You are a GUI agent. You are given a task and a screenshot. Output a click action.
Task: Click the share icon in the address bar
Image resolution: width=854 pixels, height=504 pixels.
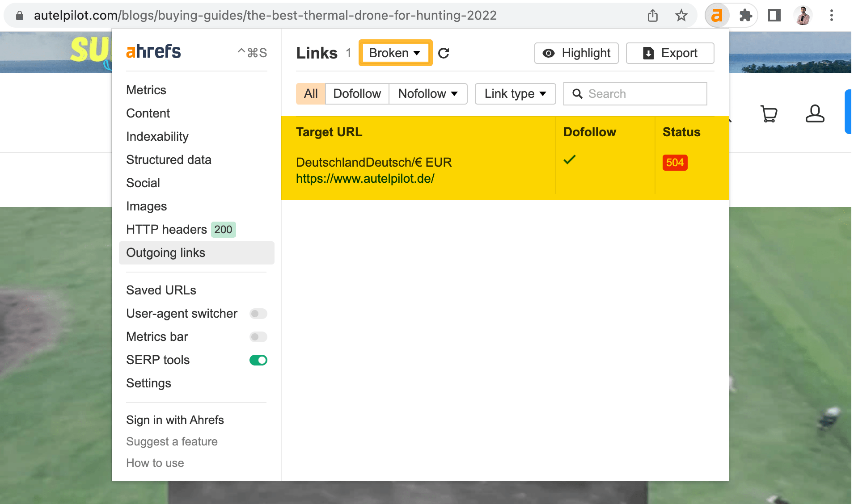(x=653, y=15)
